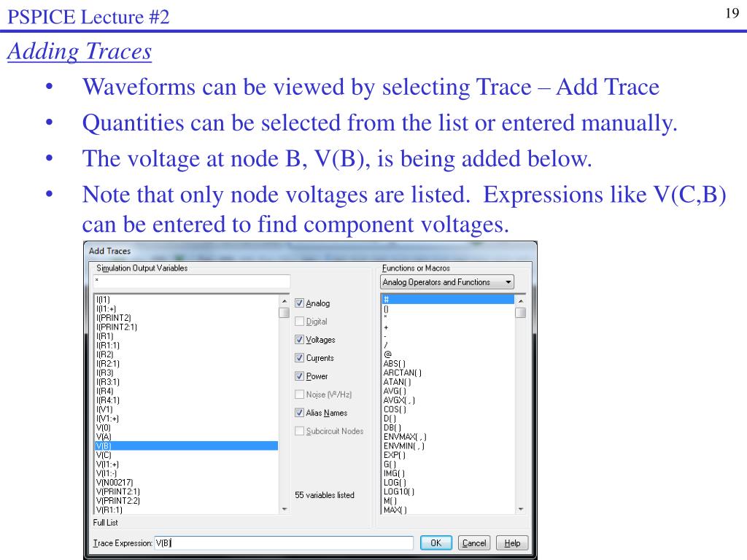Select V(I1:+) in variables list
This screenshot has width=747, height=560.
pyautogui.click(x=107, y=464)
